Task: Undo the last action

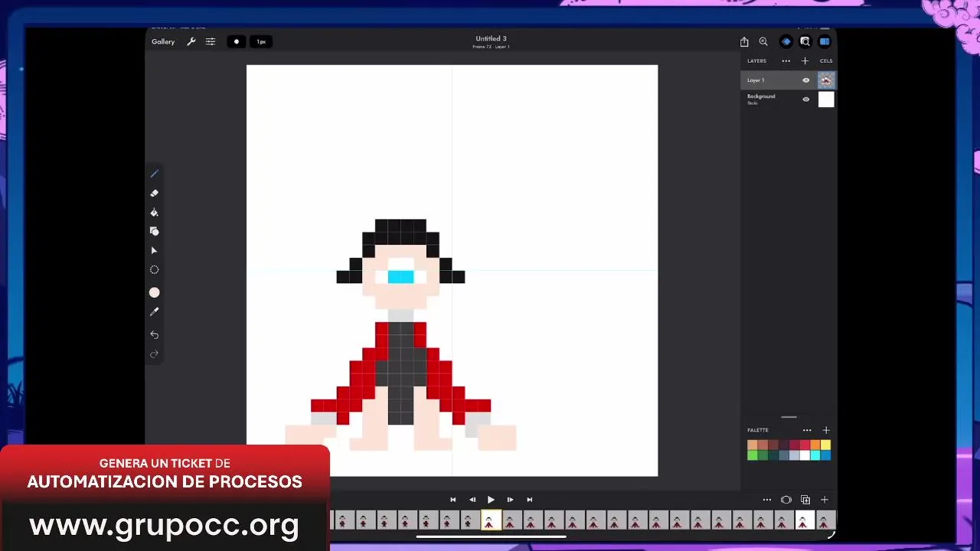Action: [x=154, y=334]
